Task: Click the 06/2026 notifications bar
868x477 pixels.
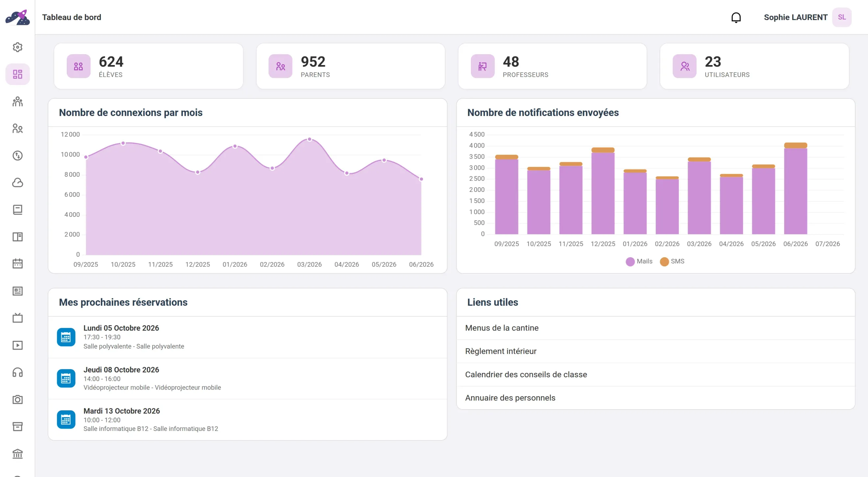Action: point(795,189)
